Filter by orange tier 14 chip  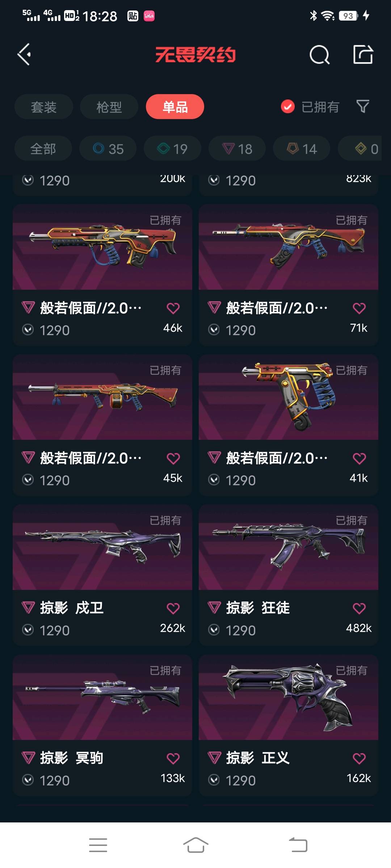302,148
